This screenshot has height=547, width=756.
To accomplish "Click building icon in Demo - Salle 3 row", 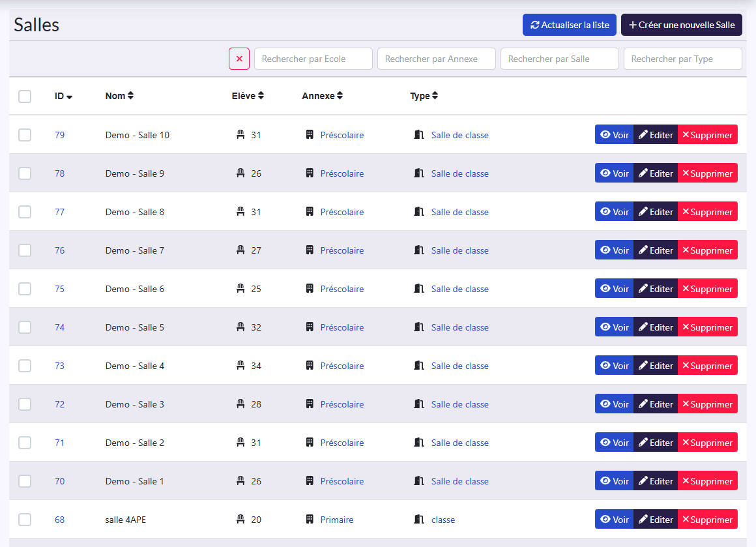I will (x=310, y=404).
